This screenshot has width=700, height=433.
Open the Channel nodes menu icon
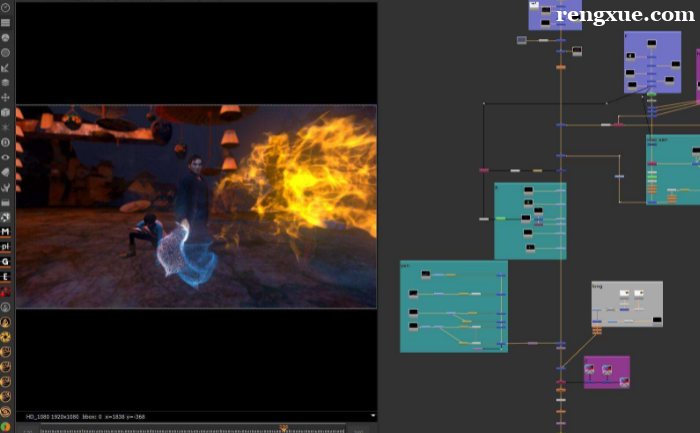pos(5,22)
